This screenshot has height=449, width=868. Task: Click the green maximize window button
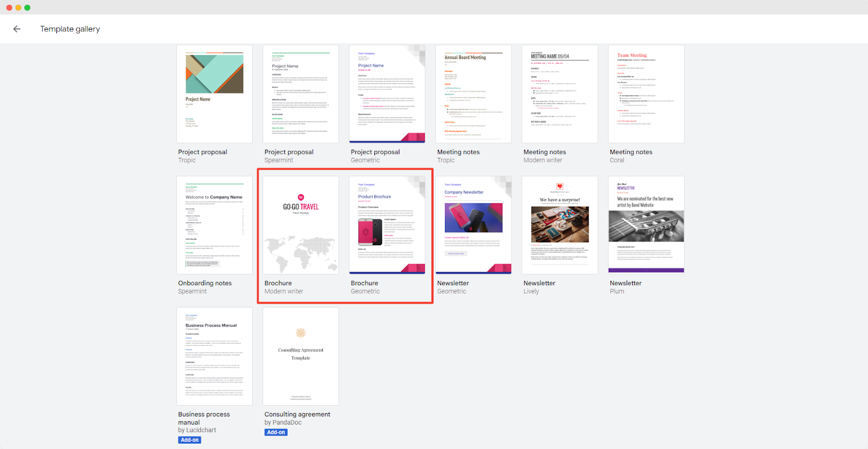pyautogui.click(x=28, y=8)
